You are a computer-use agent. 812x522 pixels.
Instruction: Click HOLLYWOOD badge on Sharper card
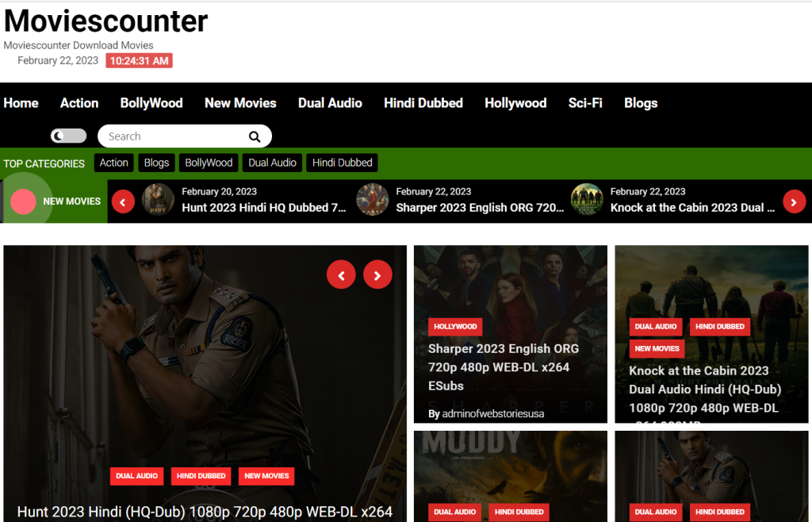pos(455,327)
